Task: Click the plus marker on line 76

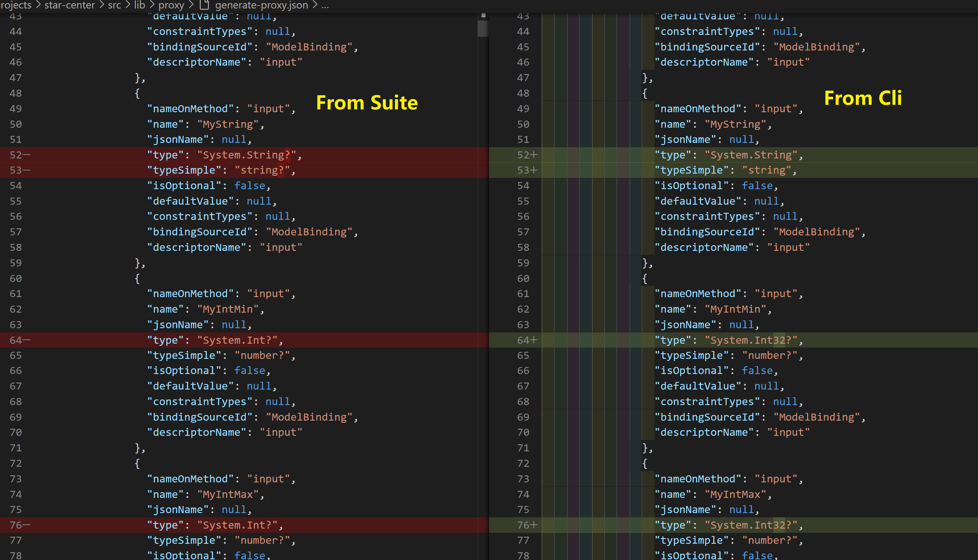Action: [x=533, y=525]
